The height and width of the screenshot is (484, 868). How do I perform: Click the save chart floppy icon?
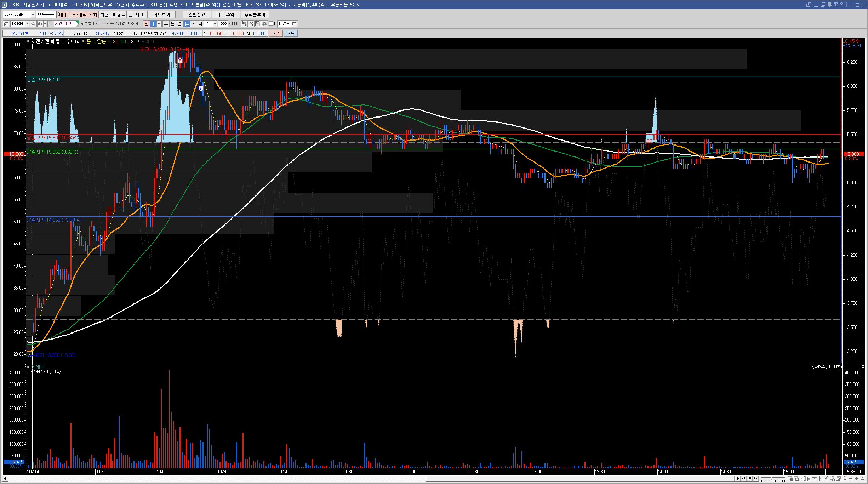click(x=258, y=24)
